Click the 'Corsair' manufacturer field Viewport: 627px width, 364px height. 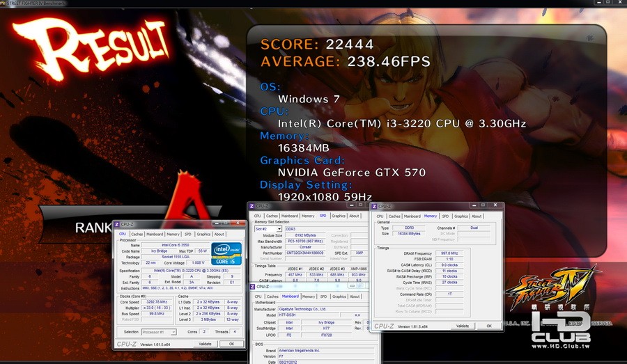(305, 247)
